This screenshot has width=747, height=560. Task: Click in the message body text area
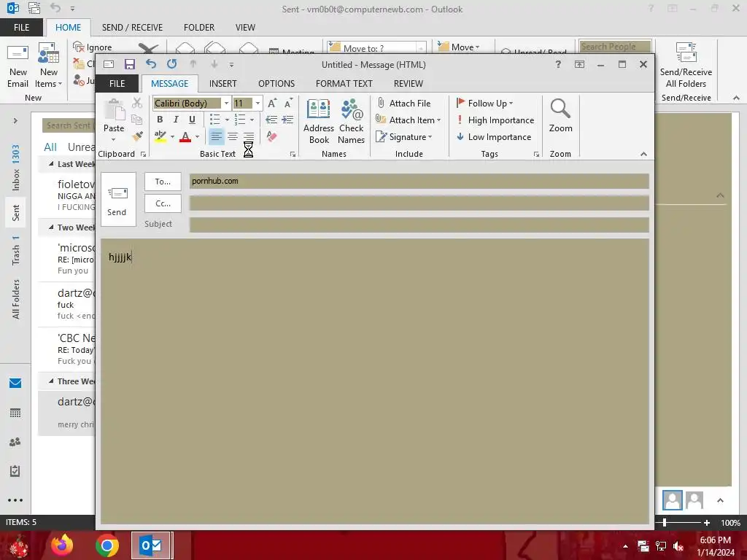(x=374, y=381)
